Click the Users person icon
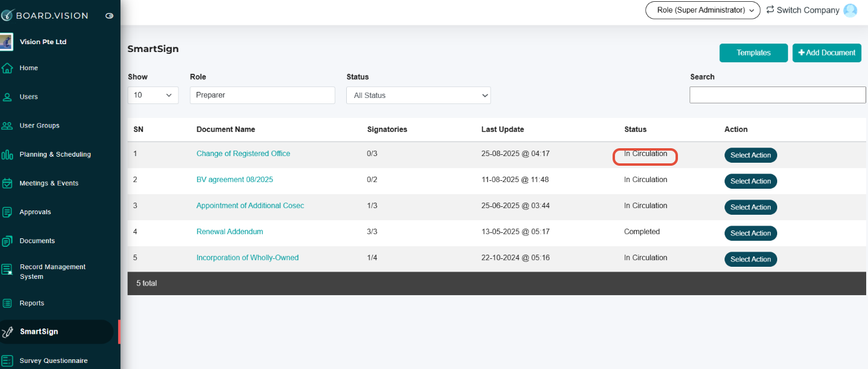The height and width of the screenshot is (369, 868). click(7, 97)
